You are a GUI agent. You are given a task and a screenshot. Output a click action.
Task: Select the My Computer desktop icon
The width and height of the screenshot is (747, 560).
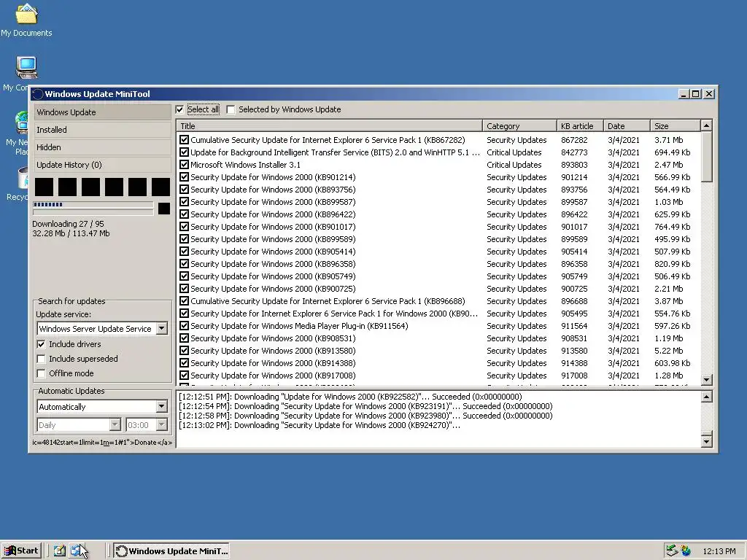click(x=27, y=67)
